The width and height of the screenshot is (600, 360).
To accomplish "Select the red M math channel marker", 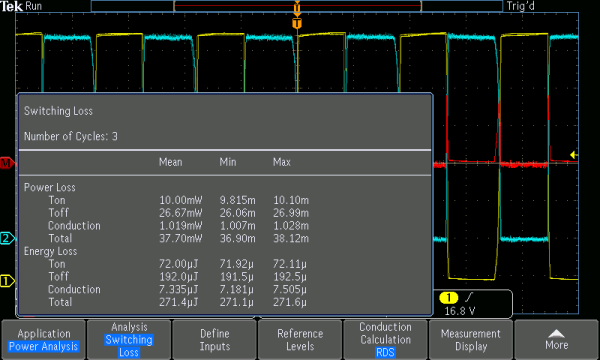I will point(7,163).
